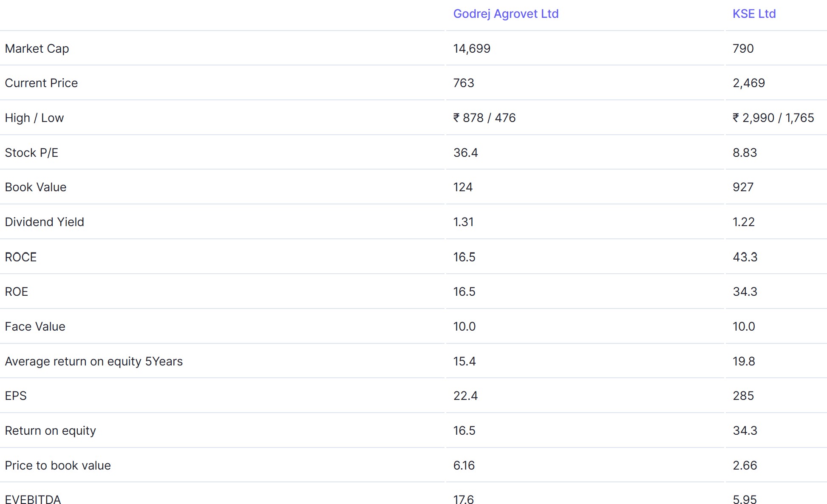Click Godrej Face Value 10.0
Viewport: 827px width, 504px height.
464,326
